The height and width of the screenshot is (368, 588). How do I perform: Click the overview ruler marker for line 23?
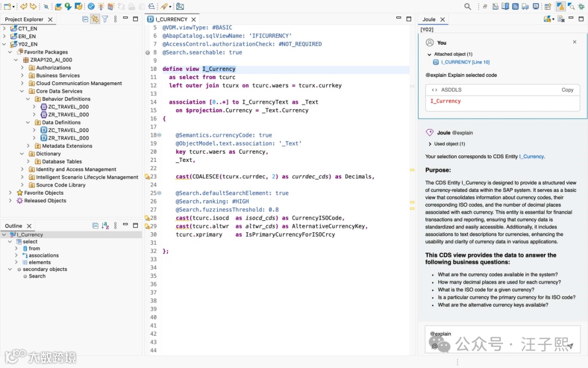pyautogui.click(x=412, y=170)
